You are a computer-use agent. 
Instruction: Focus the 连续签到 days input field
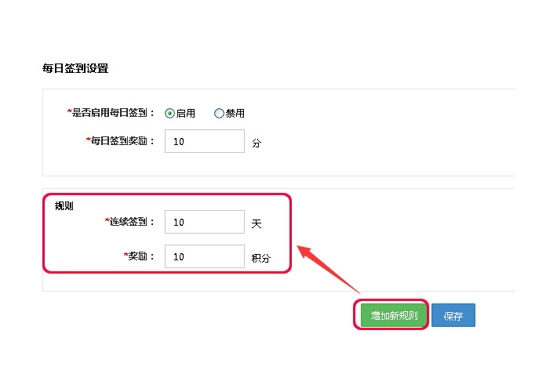pos(205,222)
